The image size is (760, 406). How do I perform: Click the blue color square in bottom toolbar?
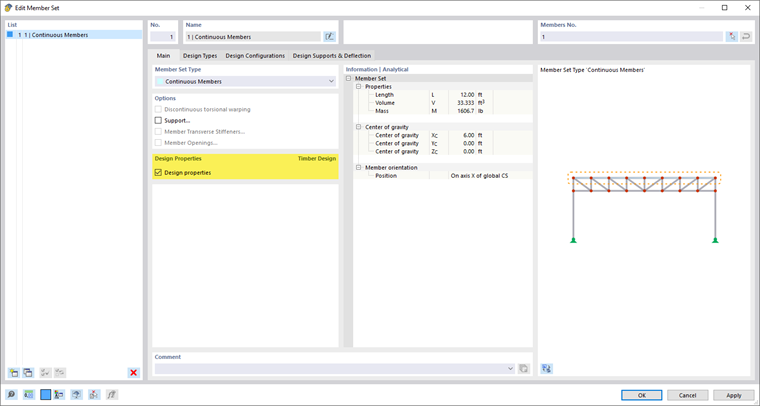click(x=45, y=395)
